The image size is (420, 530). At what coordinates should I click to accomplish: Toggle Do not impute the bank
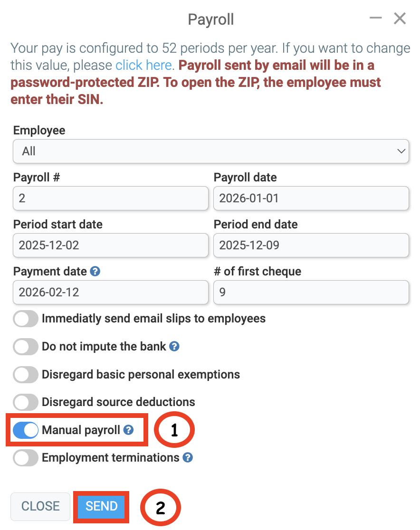(25, 347)
